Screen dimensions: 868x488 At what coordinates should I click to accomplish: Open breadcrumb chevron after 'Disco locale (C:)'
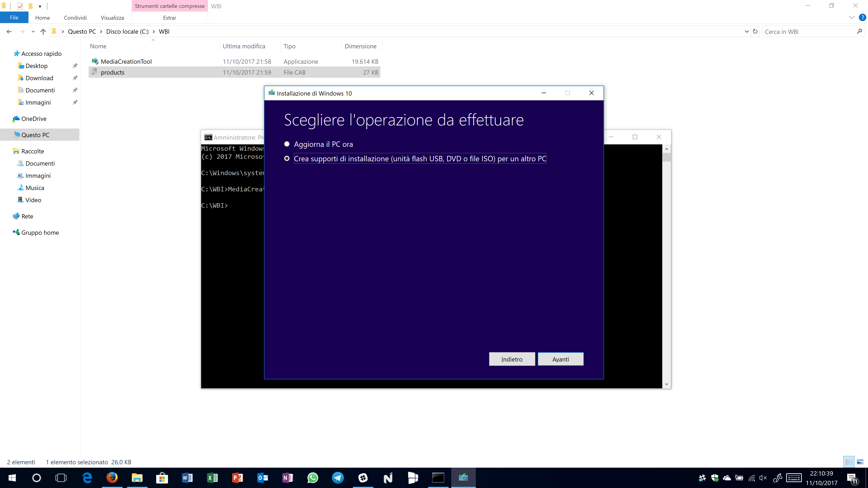coord(154,32)
